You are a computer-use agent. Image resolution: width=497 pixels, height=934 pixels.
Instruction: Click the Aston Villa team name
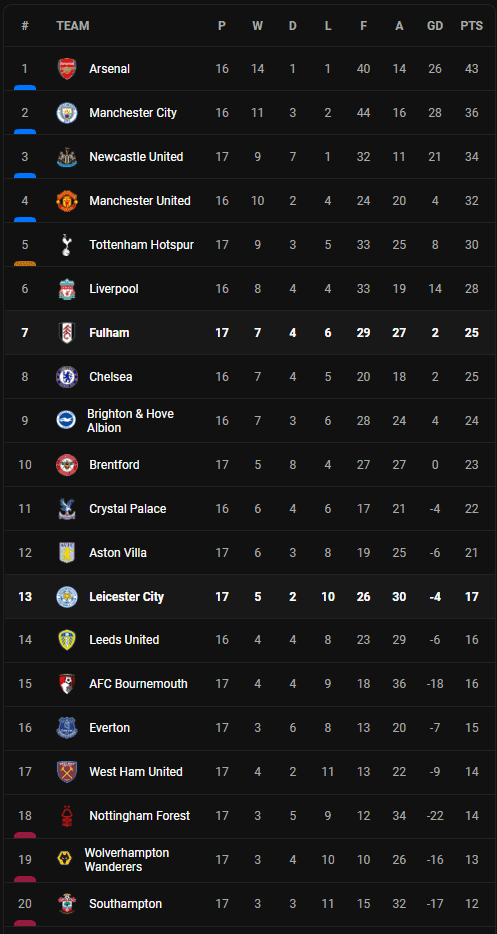(x=118, y=553)
